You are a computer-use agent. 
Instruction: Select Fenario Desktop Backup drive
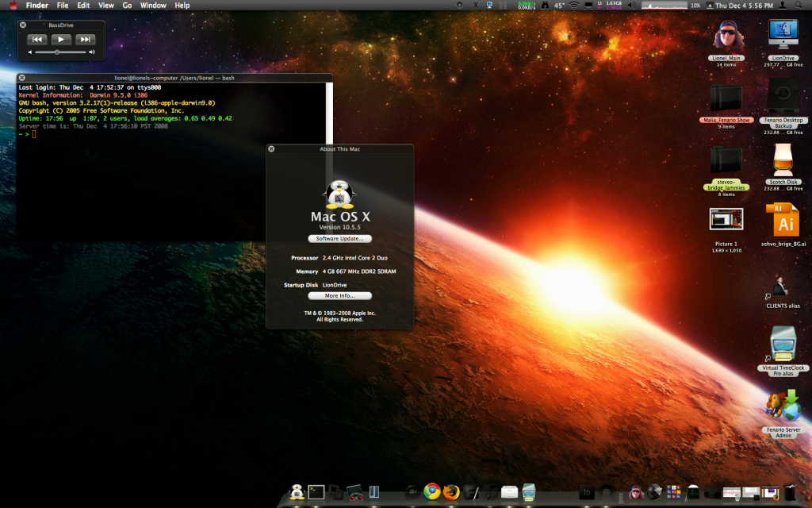[783, 98]
